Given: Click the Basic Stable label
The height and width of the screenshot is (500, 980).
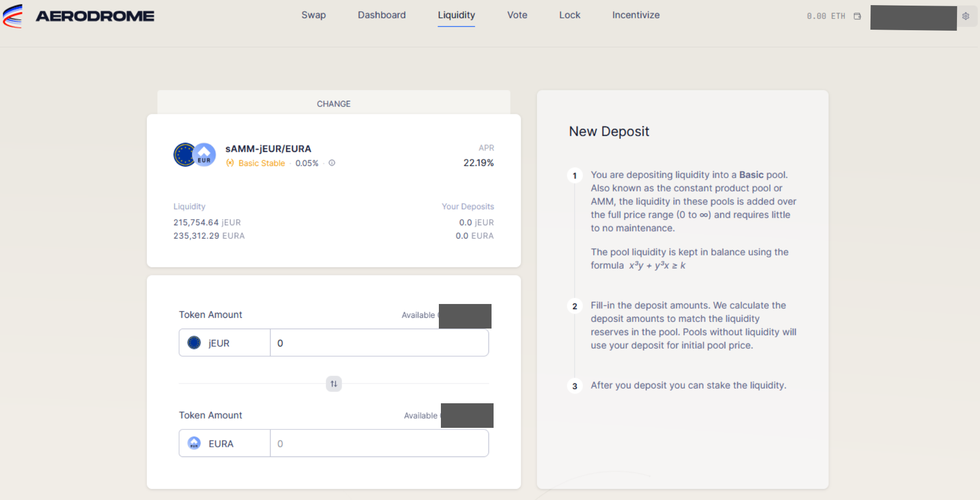Looking at the screenshot, I should coord(261,163).
